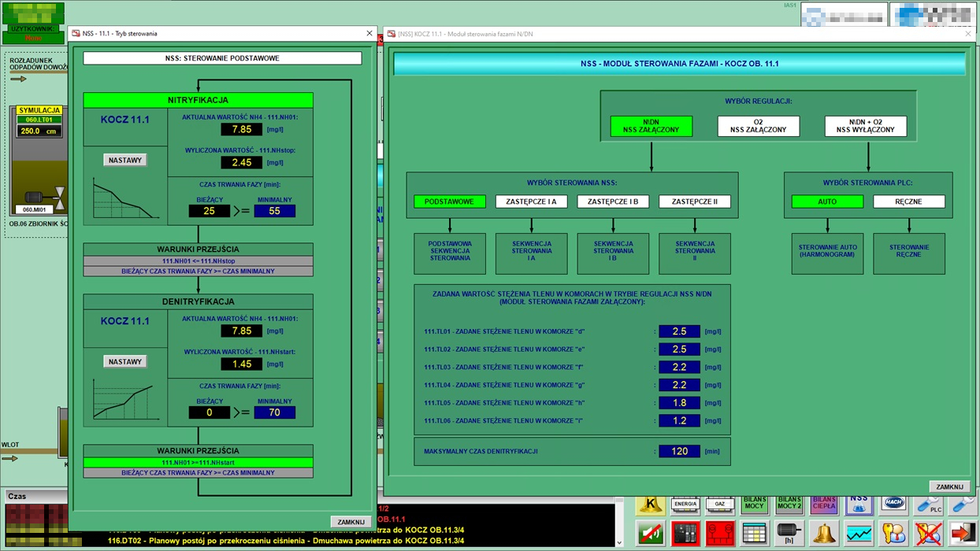
Task: Click condition 111.NH01 <= 111.NHstop
Action: [199, 261]
